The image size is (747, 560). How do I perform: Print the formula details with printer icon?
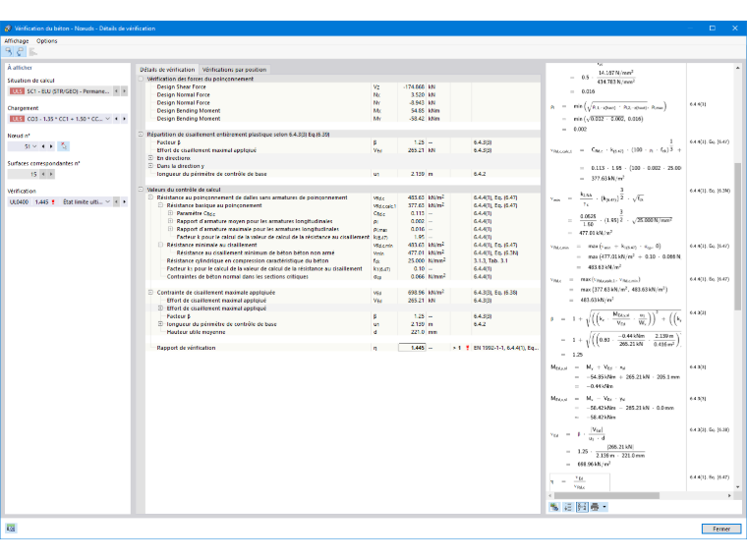[595, 507]
